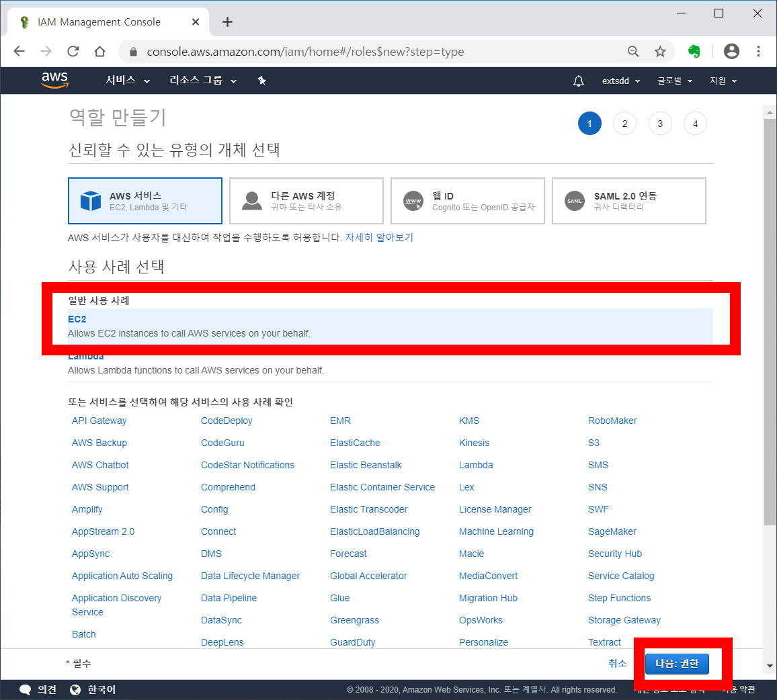777x700 pixels.
Task: Click the browser address bar URL
Action: 305,52
